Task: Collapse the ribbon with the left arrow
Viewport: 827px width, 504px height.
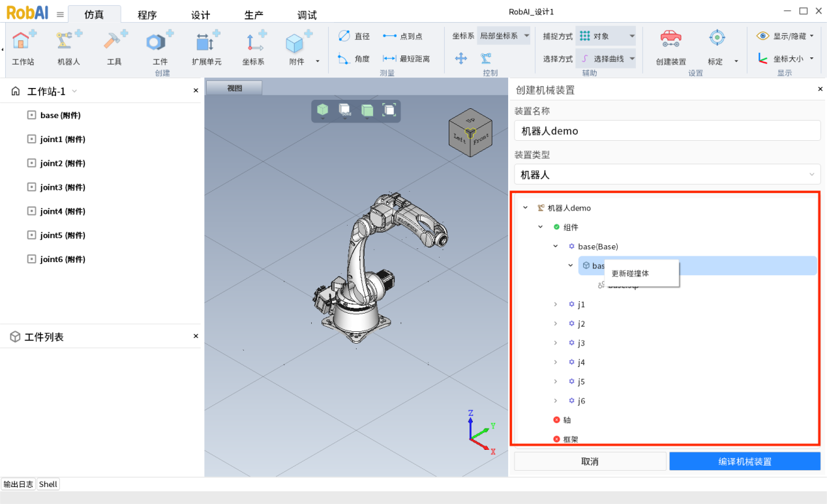Action: pos(3,49)
